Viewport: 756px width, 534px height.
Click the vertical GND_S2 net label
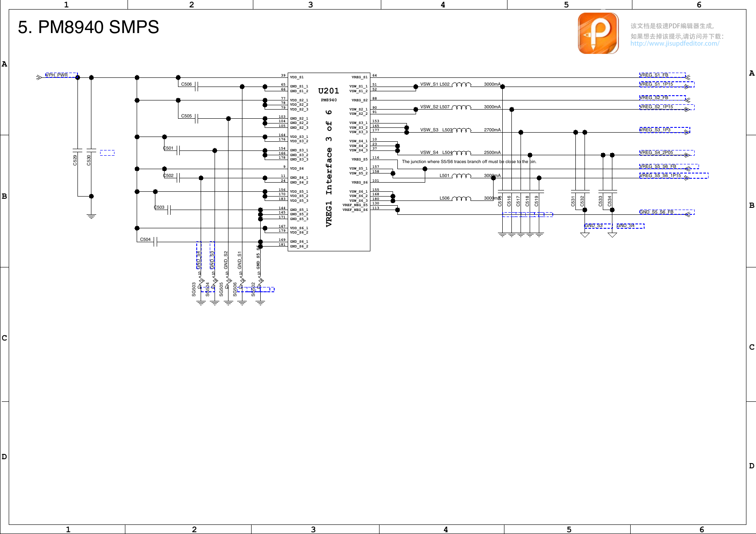225,260
